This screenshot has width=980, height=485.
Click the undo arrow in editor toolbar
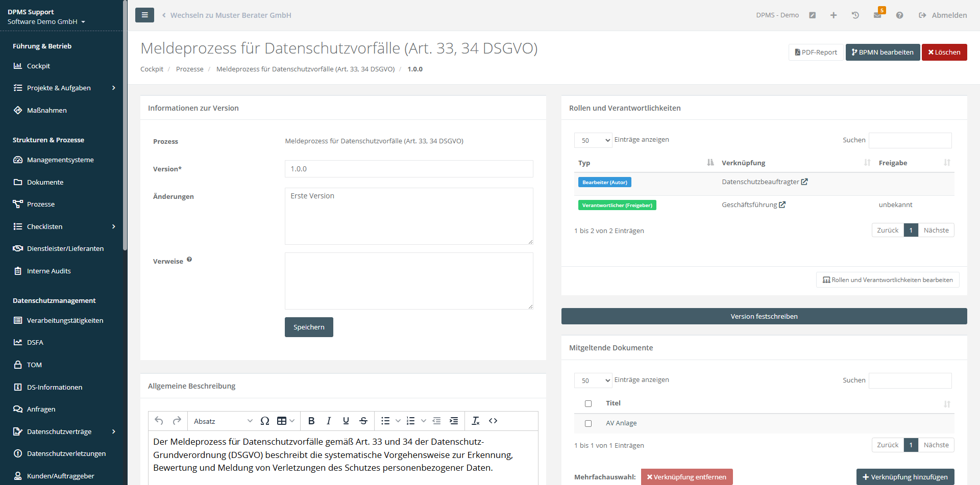(x=159, y=421)
